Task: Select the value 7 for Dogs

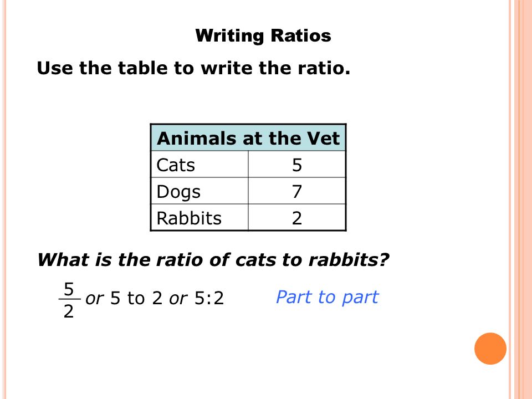Action: [297, 191]
